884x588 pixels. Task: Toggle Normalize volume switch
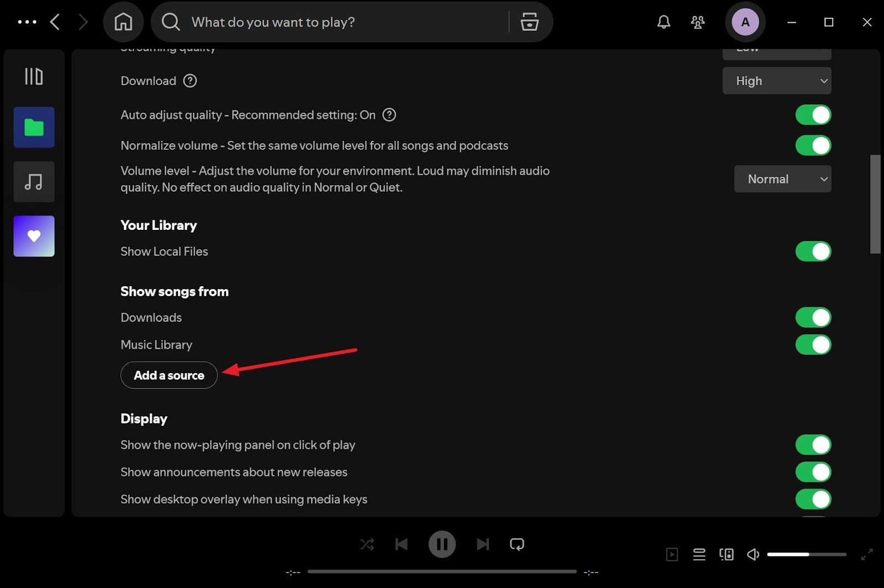click(x=813, y=145)
